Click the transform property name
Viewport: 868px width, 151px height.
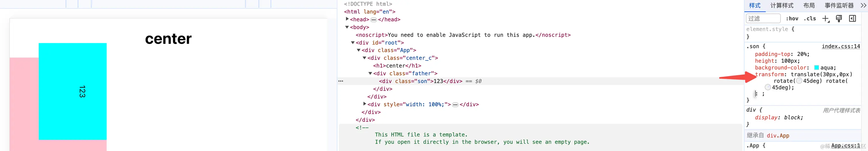pos(770,74)
